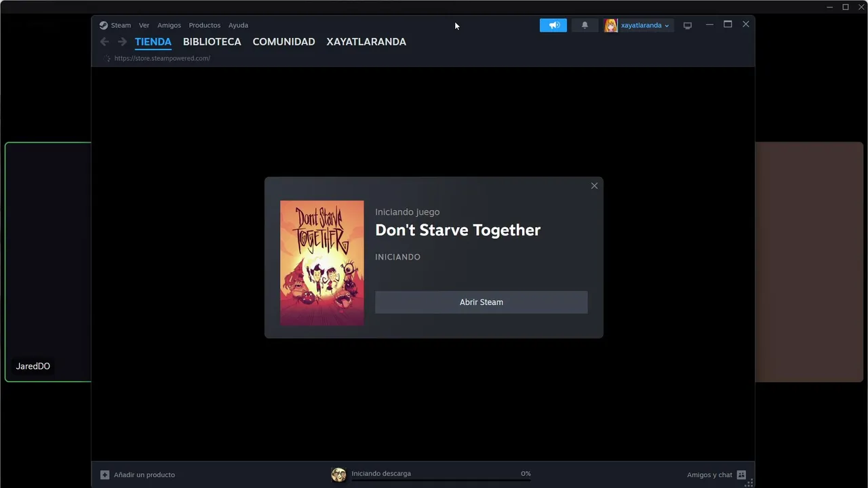Viewport: 868px width, 488px height.
Task: Switch to the TIENDA tab
Action: point(153,42)
